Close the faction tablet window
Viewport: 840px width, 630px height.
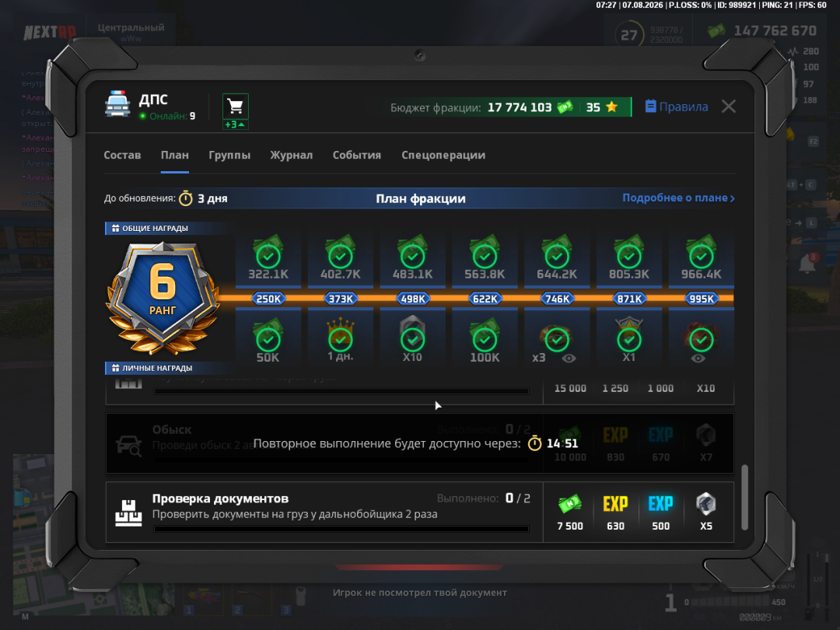pyautogui.click(x=729, y=107)
